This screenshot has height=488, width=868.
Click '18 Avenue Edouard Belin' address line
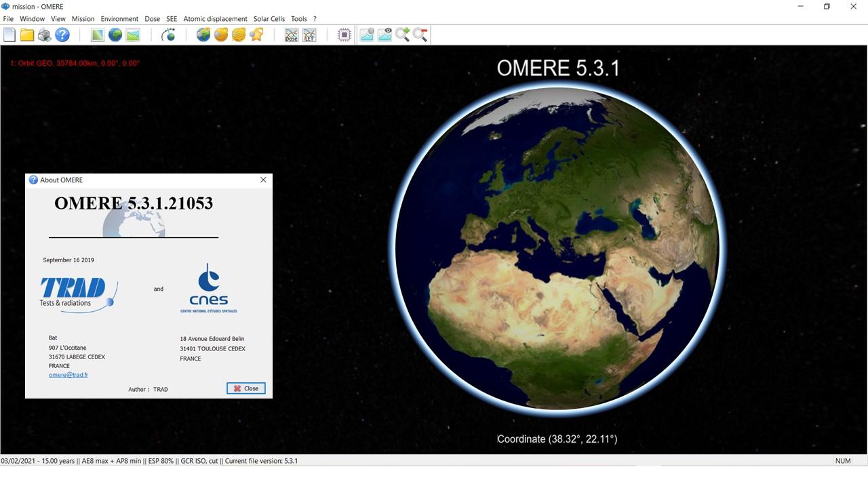tap(212, 339)
